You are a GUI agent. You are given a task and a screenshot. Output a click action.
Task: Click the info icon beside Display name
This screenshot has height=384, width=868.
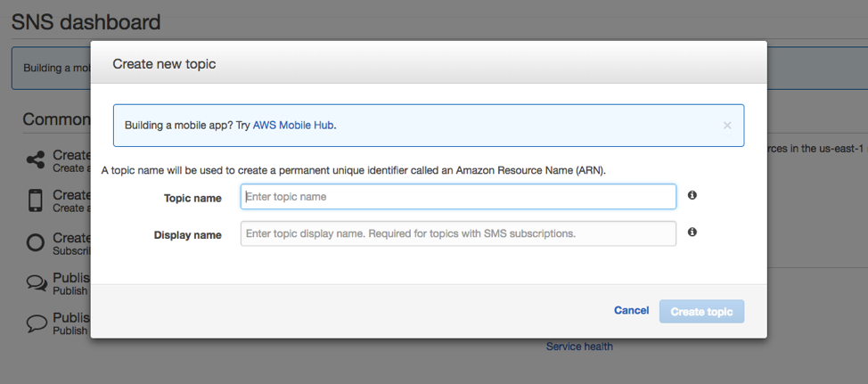(692, 232)
